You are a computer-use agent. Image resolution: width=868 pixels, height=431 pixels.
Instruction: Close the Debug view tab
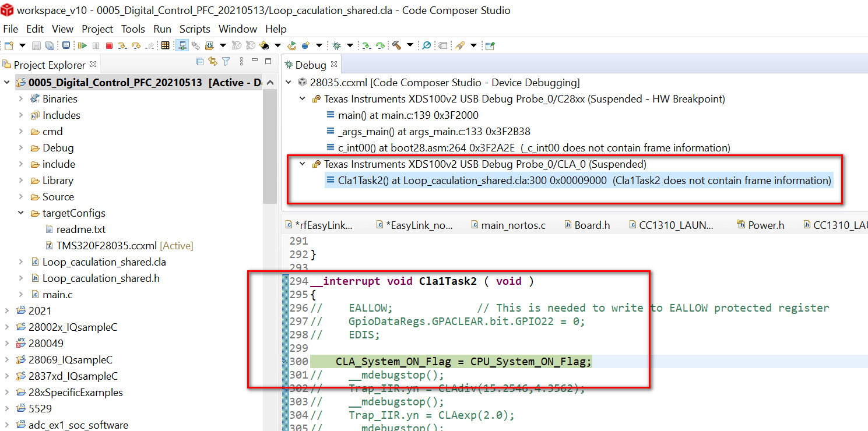tap(334, 64)
